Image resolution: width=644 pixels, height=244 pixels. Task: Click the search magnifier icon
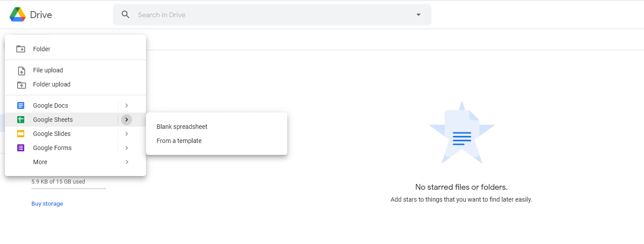[126, 15]
